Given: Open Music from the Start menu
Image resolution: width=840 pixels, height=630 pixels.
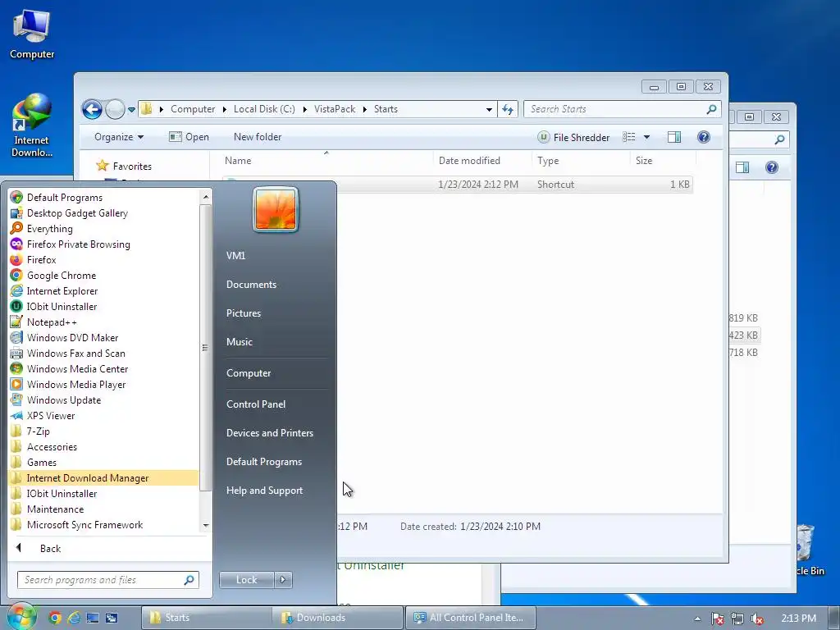Looking at the screenshot, I should (239, 342).
